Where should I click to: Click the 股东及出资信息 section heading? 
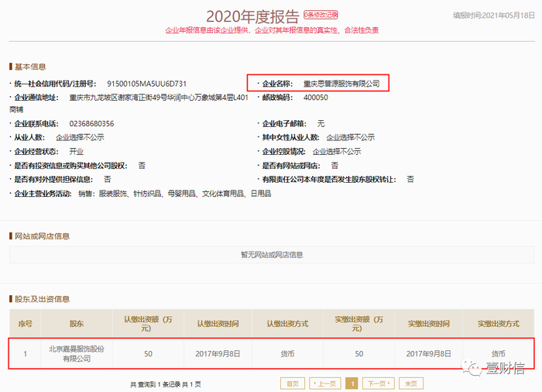click(x=42, y=299)
